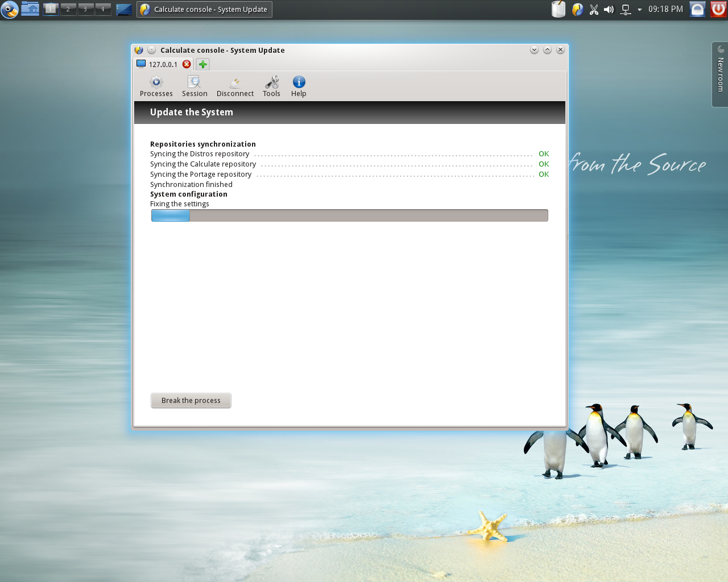Click the Break the process button
The image size is (728, 582).
tap(191, 400)
